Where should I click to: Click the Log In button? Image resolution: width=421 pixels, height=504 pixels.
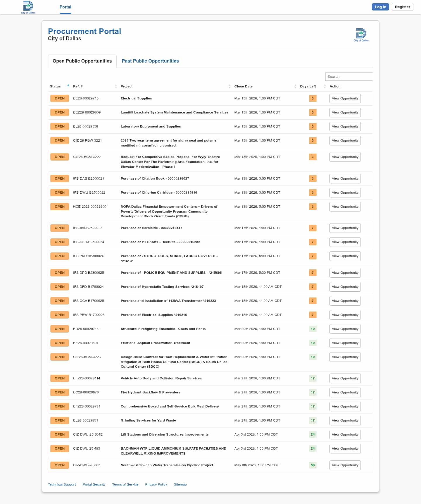pyautogui.click(x=380, y=7)
